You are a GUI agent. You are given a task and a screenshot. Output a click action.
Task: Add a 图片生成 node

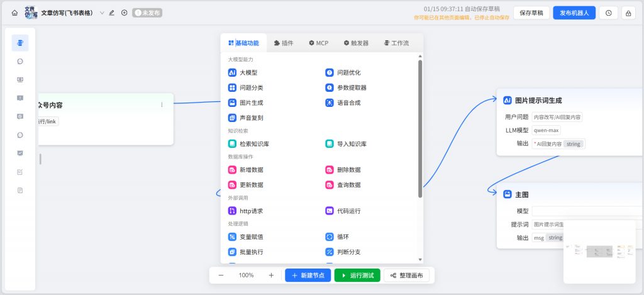click(246, 103)
